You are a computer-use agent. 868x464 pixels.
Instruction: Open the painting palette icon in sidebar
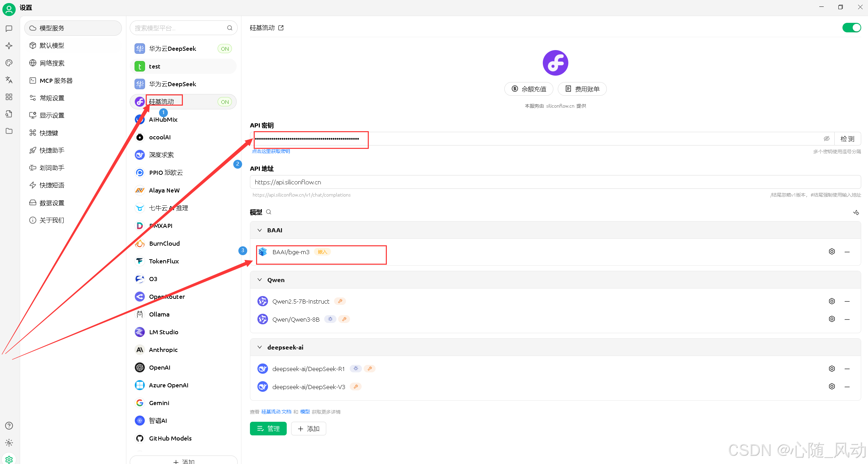click(x=9, y=63)
